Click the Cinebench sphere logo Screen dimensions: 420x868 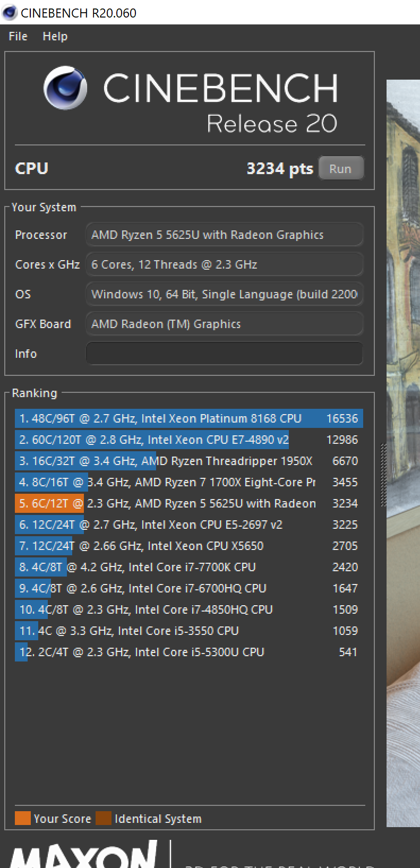click(x=65, y=88)
